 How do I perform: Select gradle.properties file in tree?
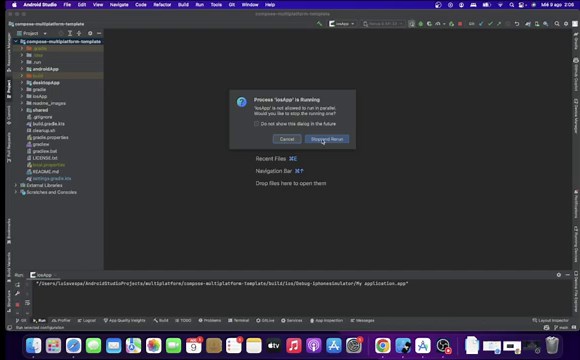[x=47, y=137]
